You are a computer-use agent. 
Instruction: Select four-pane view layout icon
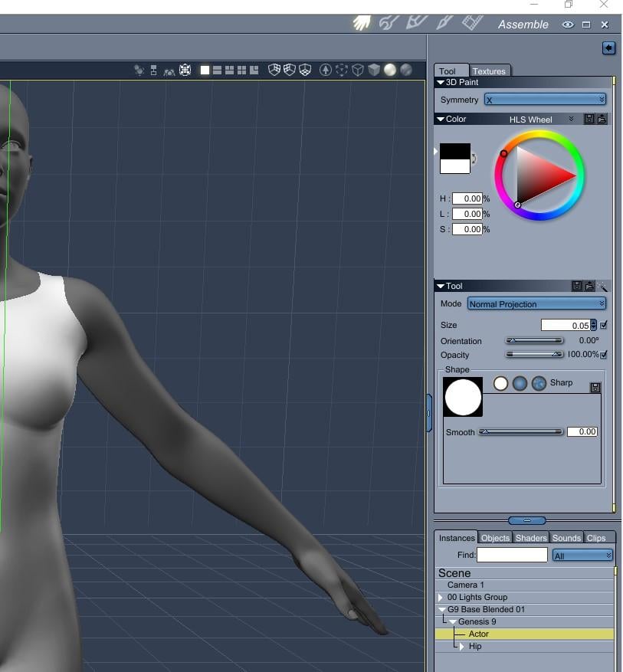pyautogui.click(x=241, y=70)
